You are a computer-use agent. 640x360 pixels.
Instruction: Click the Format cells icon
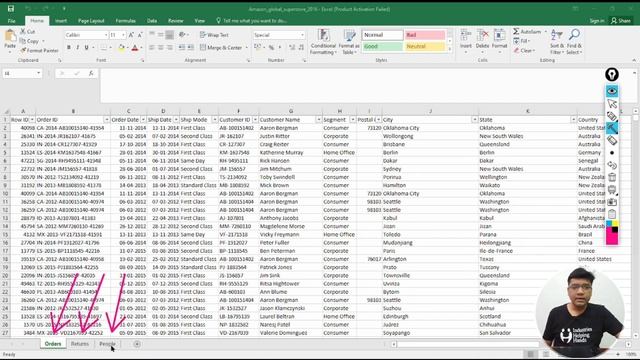(x=499, y=35)
